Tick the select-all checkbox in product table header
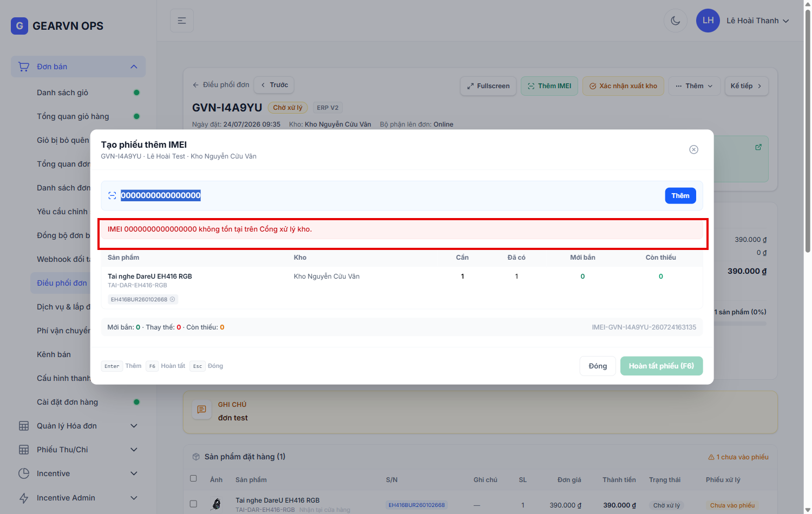The height and width of the screenshot is (514, 812). [x=193, y=478]
